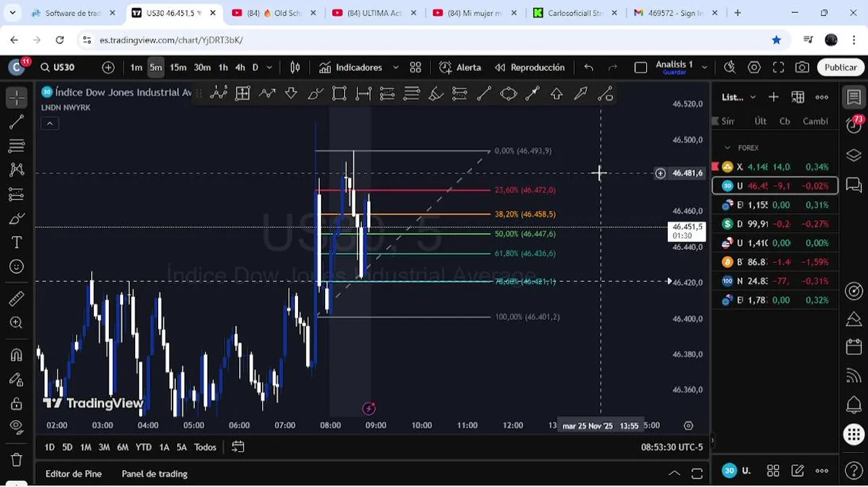Select the 1D date range
This screenshot has width=868, height=487.
pos(49,447)
